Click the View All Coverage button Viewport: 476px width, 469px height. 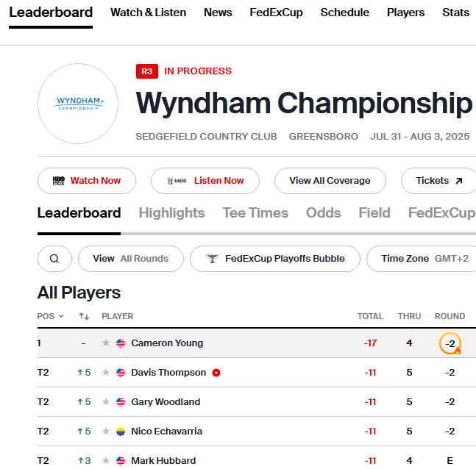tap(329, 181)
